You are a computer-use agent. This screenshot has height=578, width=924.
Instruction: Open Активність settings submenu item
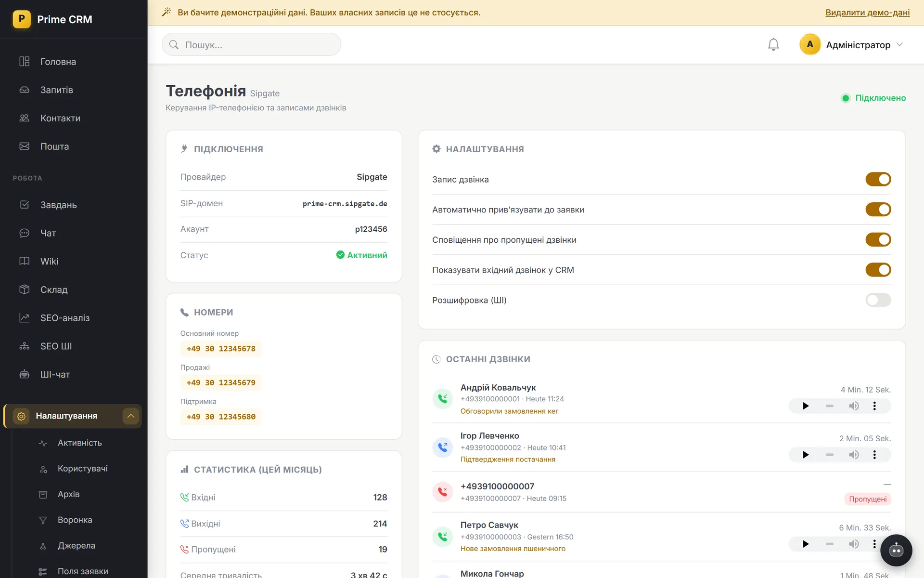pos(80,443)
